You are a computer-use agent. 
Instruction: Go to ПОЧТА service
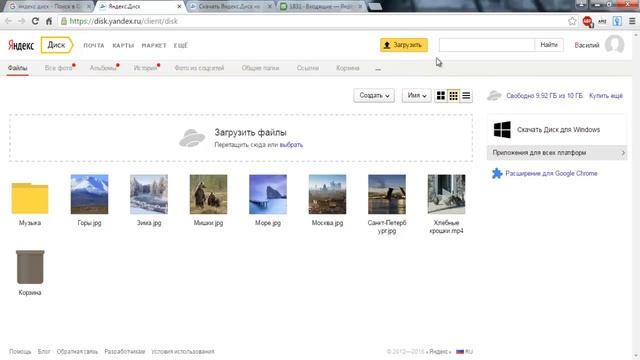point(94,45)
